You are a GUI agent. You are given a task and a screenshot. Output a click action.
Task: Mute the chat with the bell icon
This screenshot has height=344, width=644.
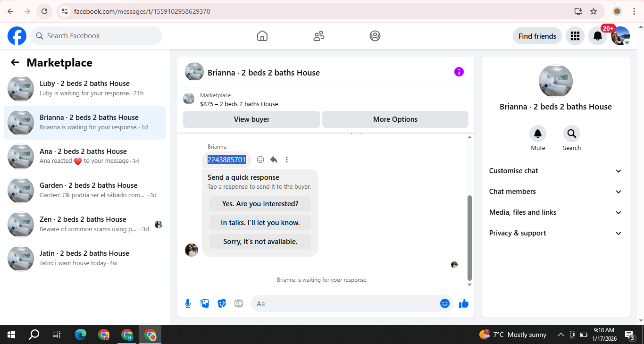click(x=538, y=134)
